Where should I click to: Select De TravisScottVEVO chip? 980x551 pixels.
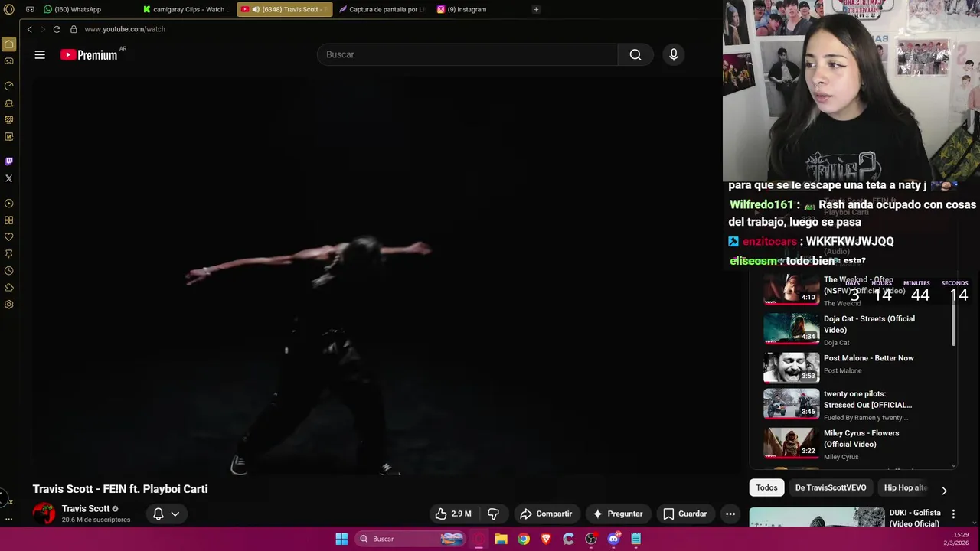[x=831, y=487]
